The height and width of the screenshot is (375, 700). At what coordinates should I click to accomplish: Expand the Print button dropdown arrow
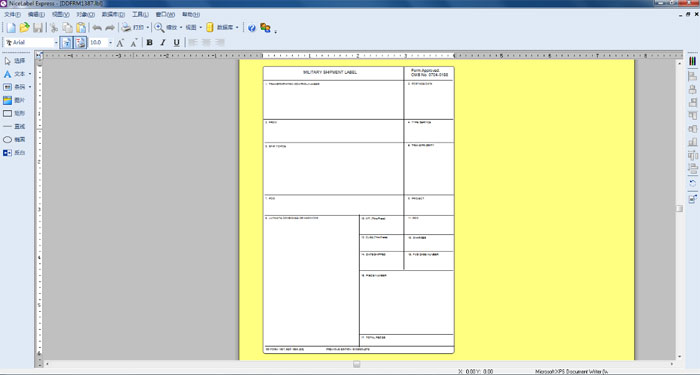tap(148, 28)
